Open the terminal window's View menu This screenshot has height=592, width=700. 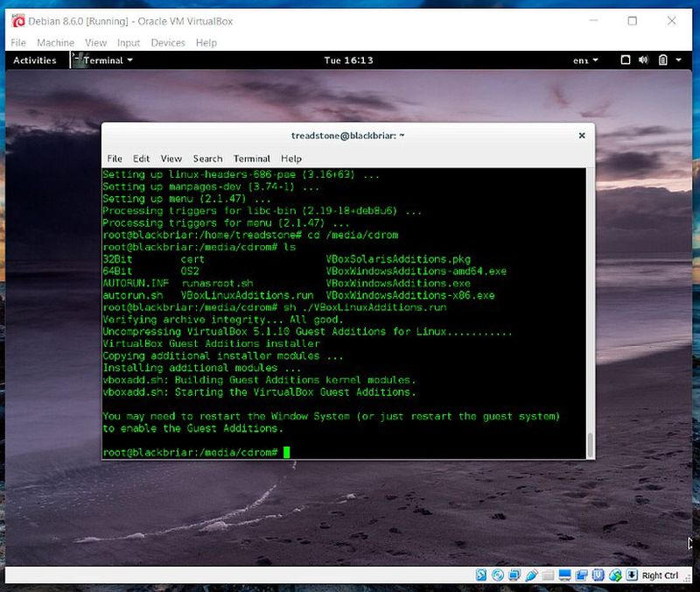click(x=171, y=159)
